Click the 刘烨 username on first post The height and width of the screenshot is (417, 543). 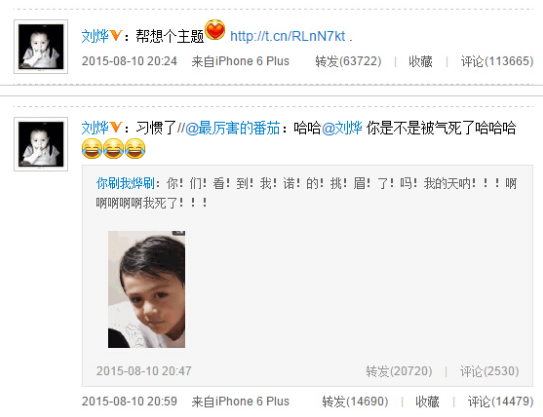pos(95,36)
